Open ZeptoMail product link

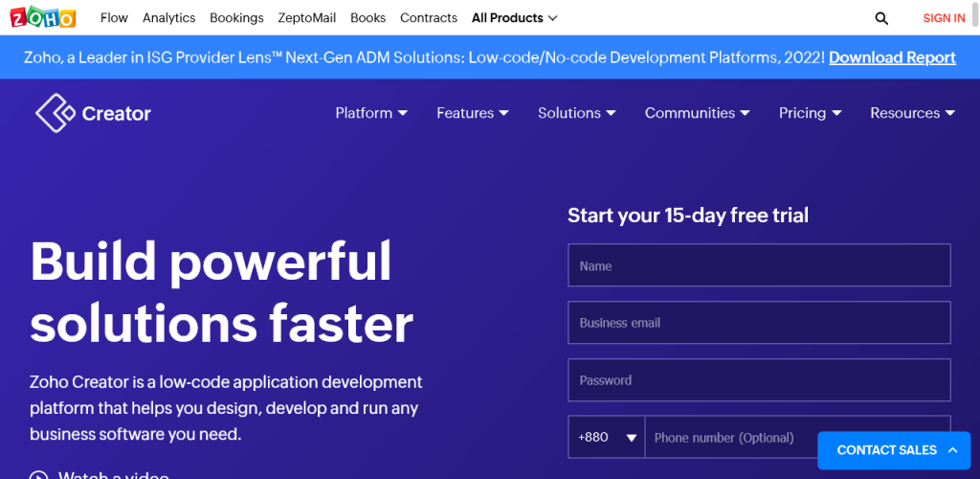click(307, 18)
